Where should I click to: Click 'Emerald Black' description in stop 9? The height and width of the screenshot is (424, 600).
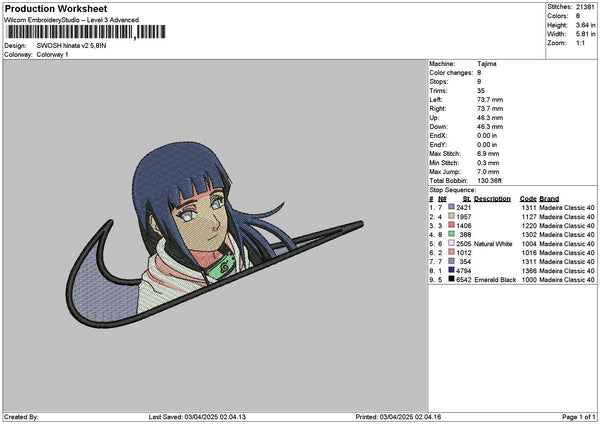[x=495, y=280]
